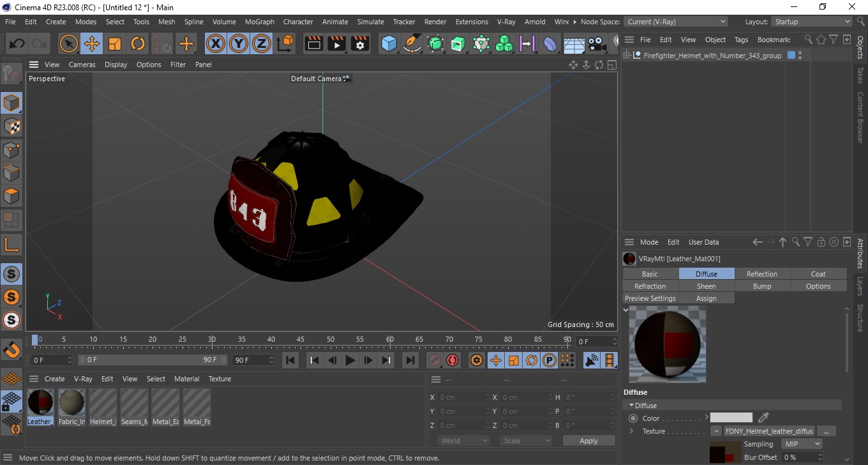Open Object Manager Tags menu
The height and width of the screenshot is (465, 868).
pos(741,40)
